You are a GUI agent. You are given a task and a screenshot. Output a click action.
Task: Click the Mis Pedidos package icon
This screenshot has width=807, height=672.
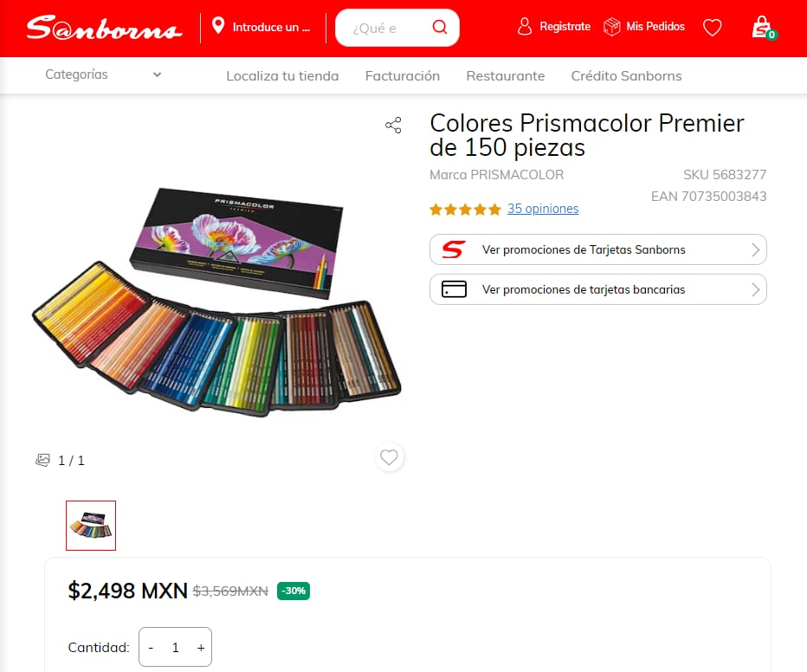(612, 27)
